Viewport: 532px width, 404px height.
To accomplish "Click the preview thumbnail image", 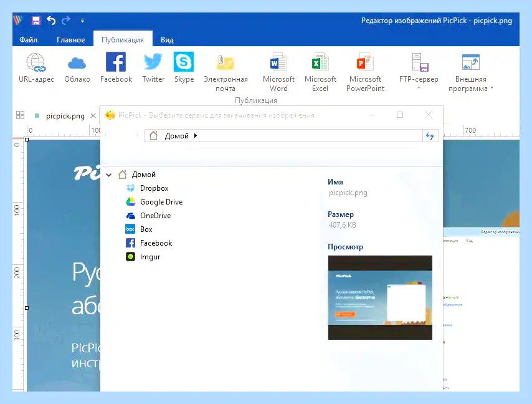I will coord(380,297).
